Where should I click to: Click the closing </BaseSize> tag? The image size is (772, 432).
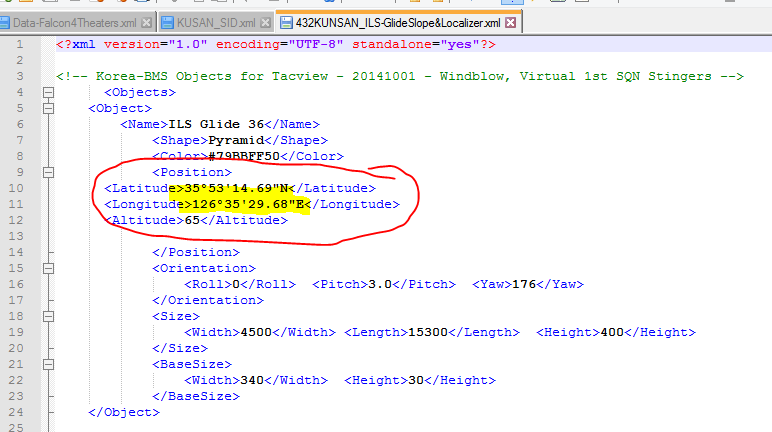[196, 397]
